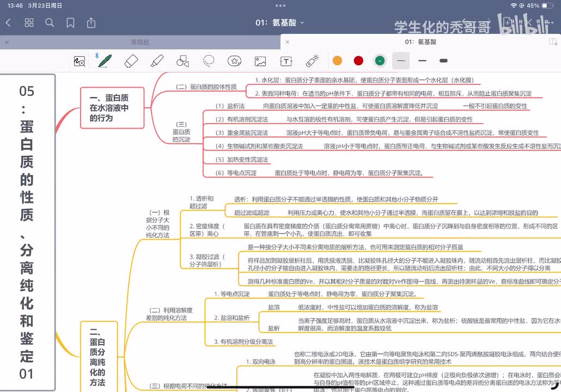Viewport: 561px width, 392px height.
Task: Tap the three-dot multitasking indicator at top
Action: [x=280, y=6]
